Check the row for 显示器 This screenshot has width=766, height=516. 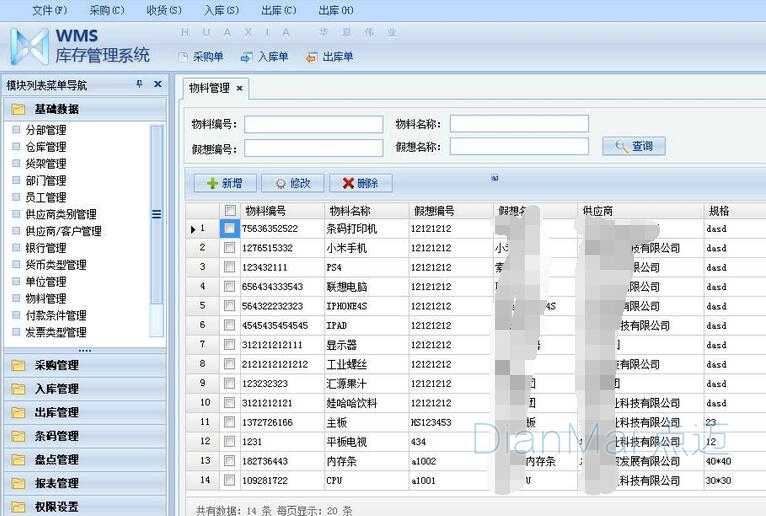point(229,344)
